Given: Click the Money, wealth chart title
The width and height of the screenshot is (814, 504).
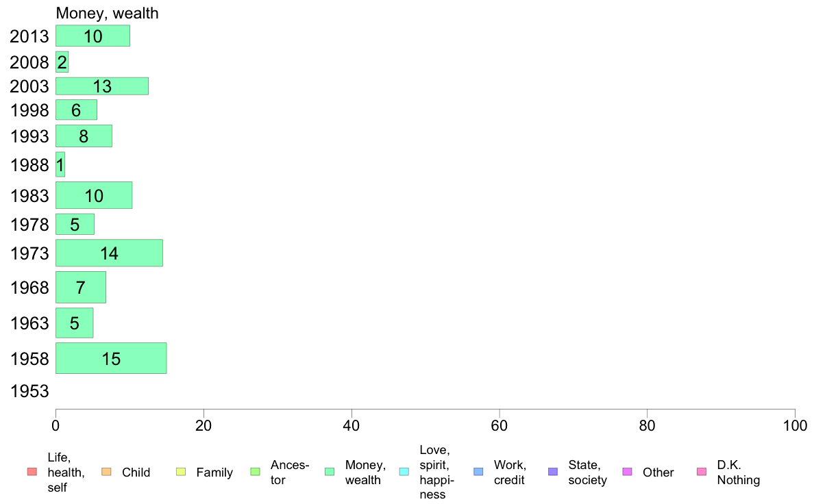Looking at the screenshot, I should (107, 13).
